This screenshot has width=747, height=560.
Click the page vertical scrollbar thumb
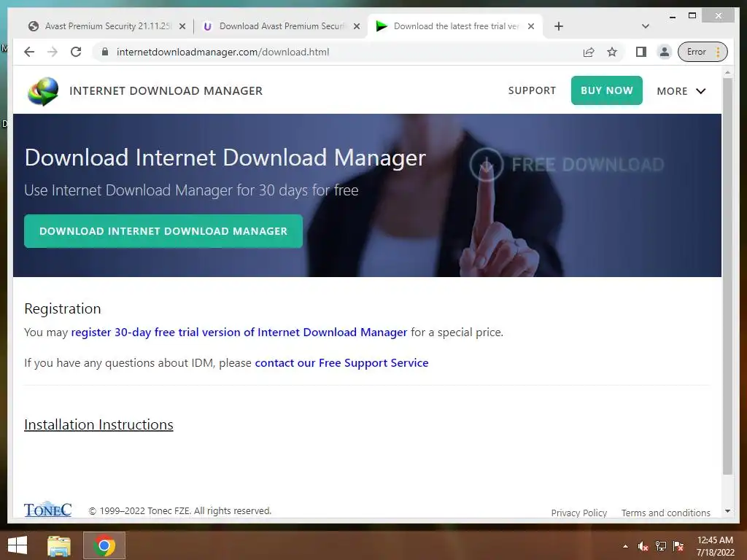pyautogui.click(x=727, y=276)
